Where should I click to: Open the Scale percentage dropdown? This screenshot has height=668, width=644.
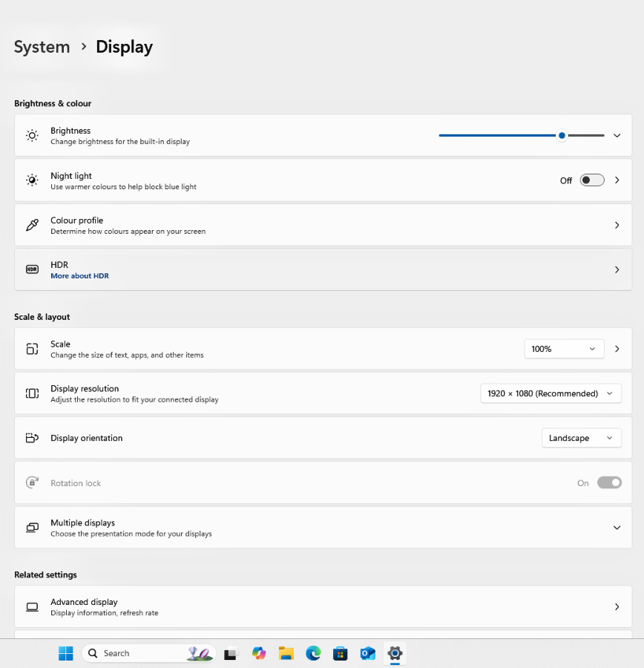click(564, 349)
